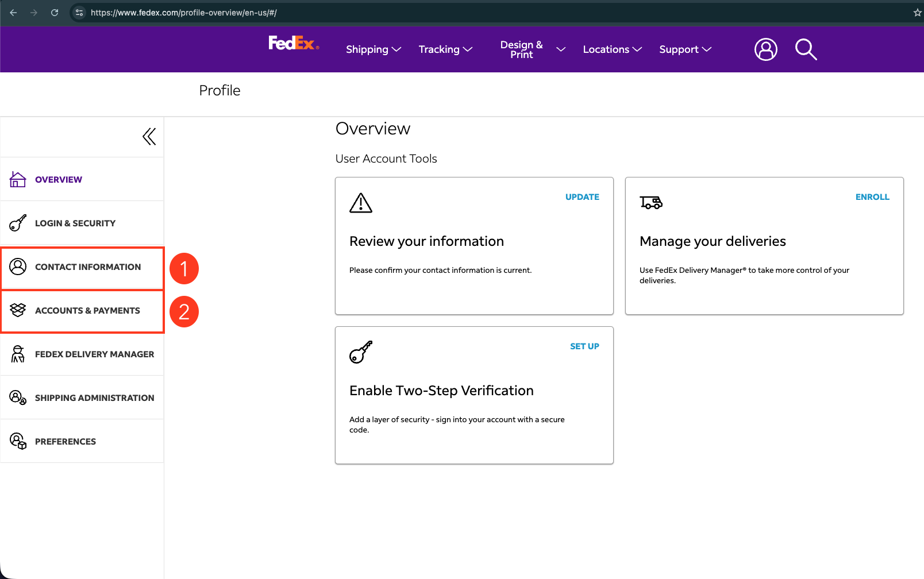Open FEDEX DELIVERY MANAGER section
Screen dimensions: 924x579
point(82,354)
